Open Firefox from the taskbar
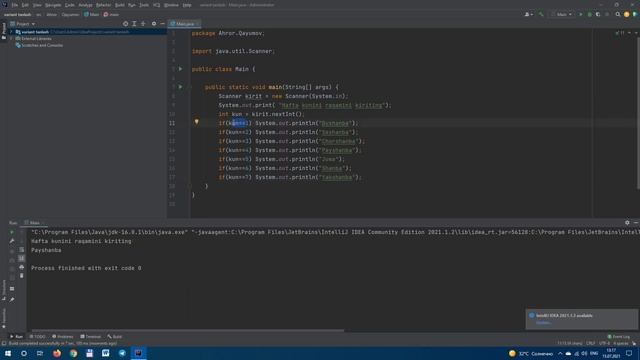 pos(57,353)
